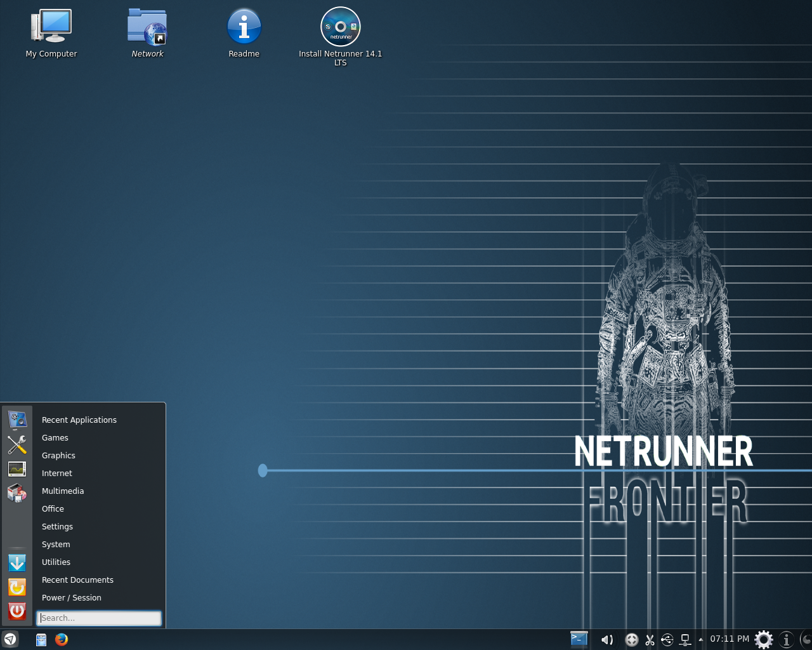Click the blue down-arrow sidebar icon
The height and width of the screenshot is (650, 812).
pyautogui.click(x=17, y=563)
